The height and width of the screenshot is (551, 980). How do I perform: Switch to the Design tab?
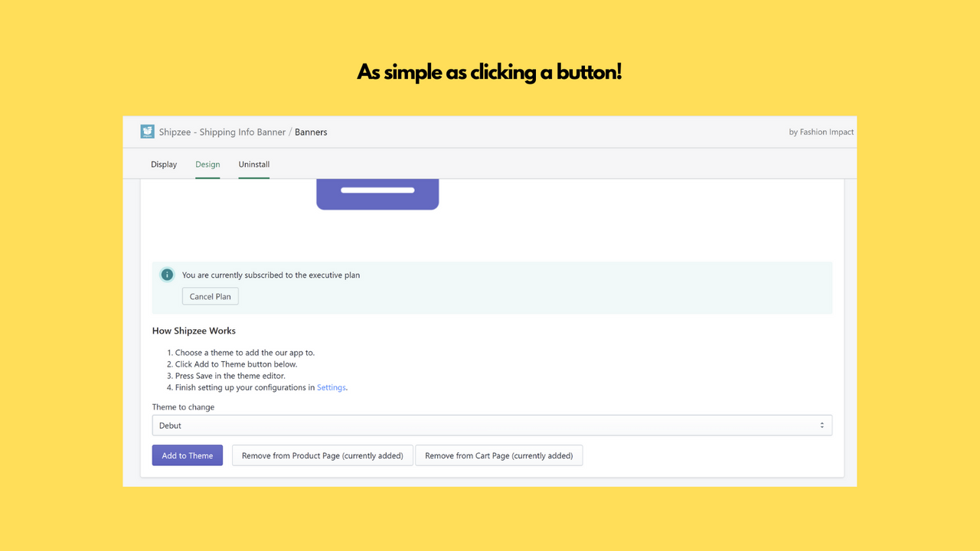coord(207,164)
